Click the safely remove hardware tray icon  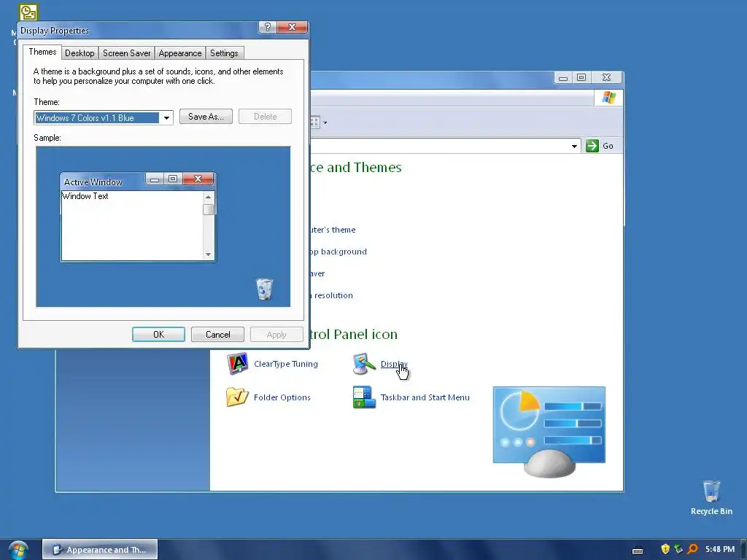click(x=679, y=549)
